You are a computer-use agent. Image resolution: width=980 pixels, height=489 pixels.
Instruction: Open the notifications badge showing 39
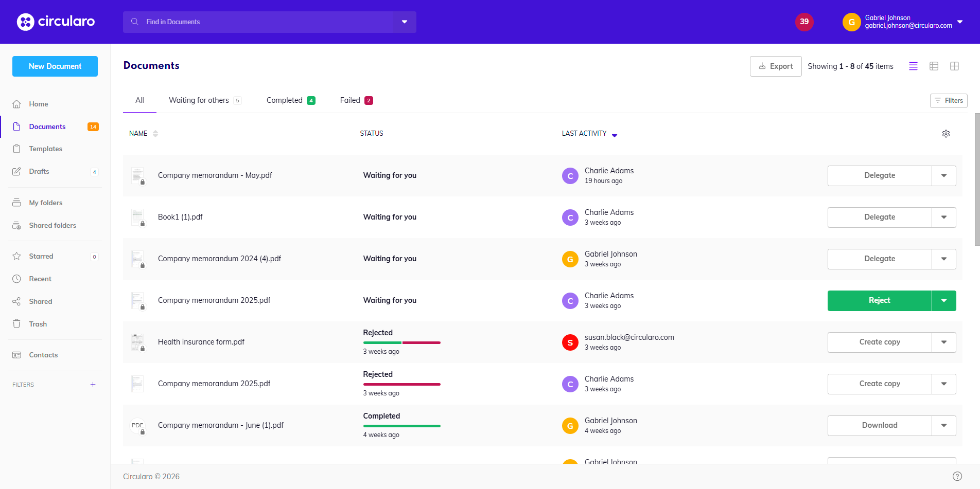pyautogui.click(x=804, y=22)
